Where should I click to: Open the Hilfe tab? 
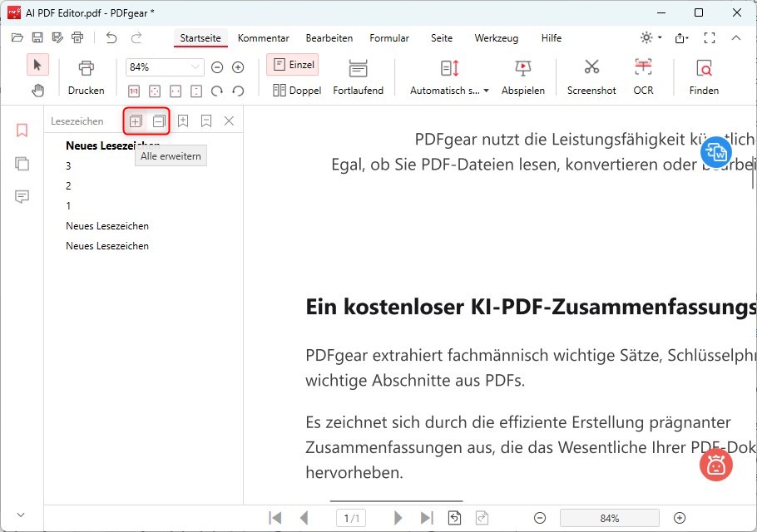tap(552, 38)
